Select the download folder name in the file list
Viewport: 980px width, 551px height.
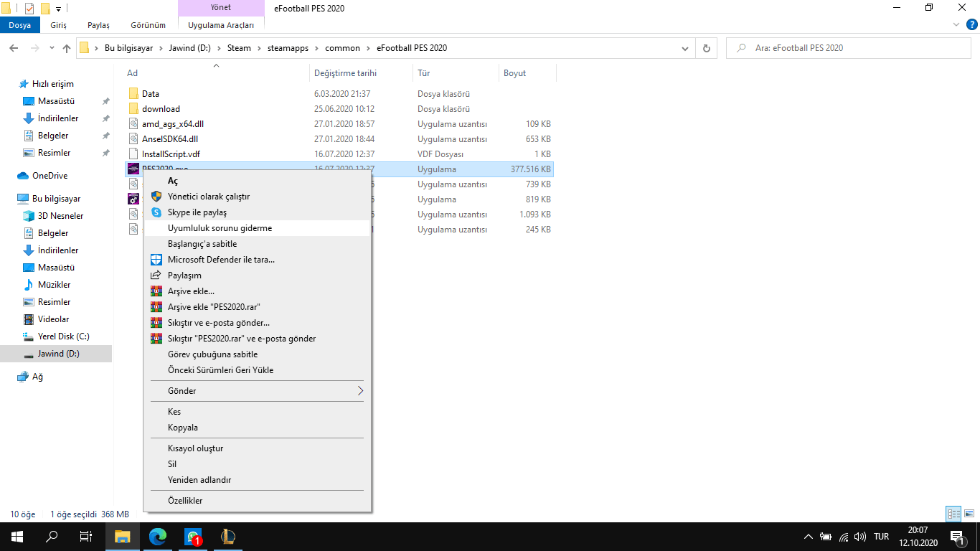(x=161, y=109)
